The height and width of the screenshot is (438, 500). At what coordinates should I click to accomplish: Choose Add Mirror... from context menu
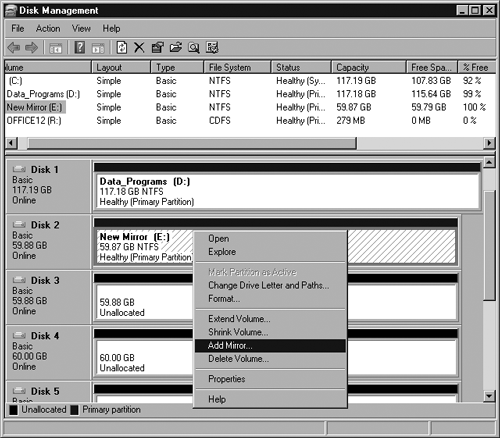click(x=270, y=346)
